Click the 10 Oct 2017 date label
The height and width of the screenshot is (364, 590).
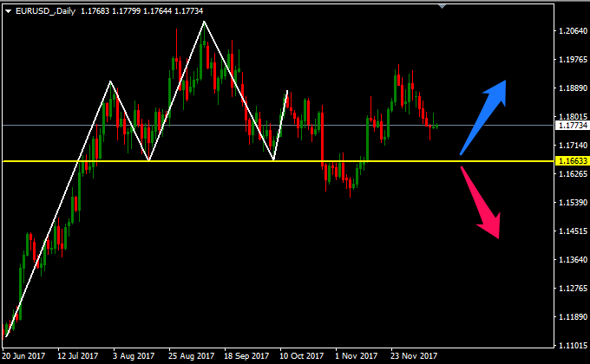tap(301, 355)
